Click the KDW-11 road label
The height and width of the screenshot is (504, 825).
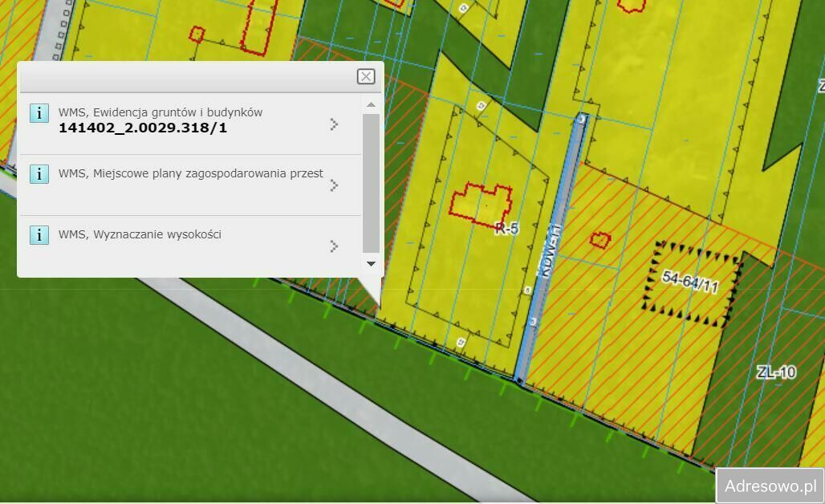pyautogui.click(x=551, y=250)
